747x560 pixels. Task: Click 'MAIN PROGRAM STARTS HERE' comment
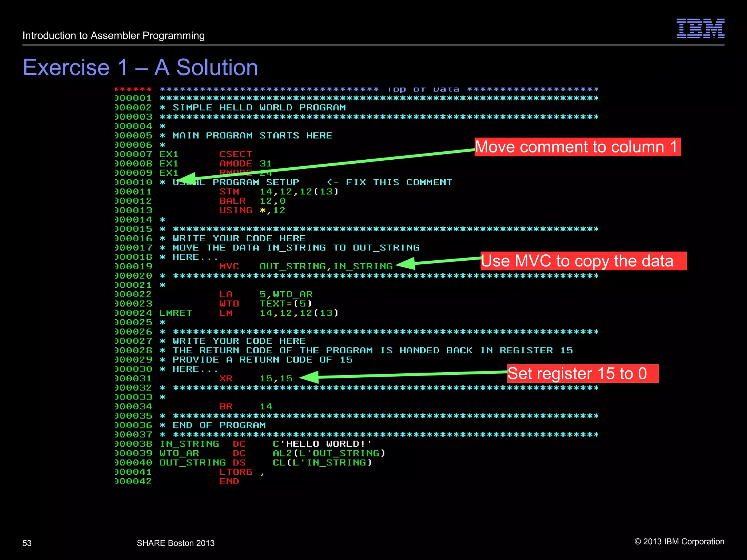coord(252,136)
